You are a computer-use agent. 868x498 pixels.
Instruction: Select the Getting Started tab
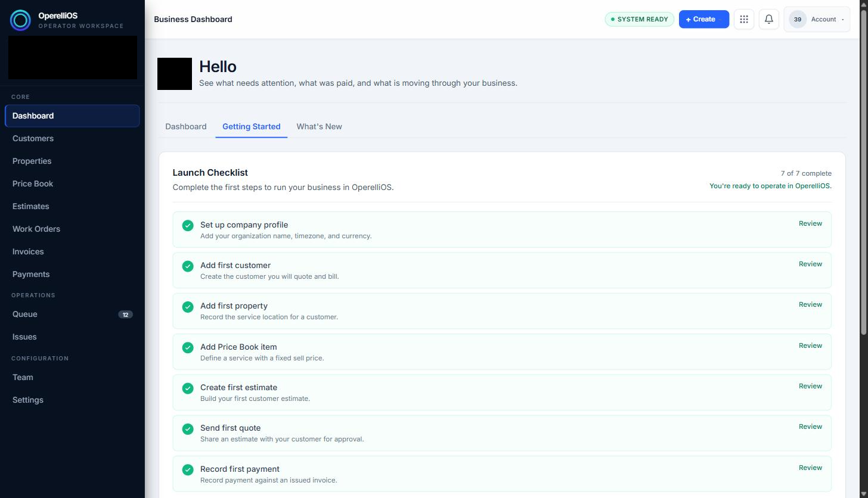point(251,126)
